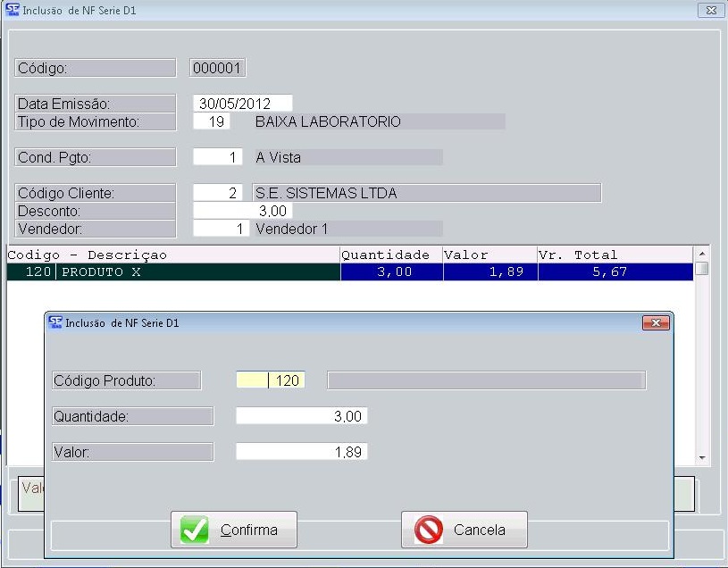Click the dialog title bar application icon
Screen dimensions: 728x568
click(x=55, y=322)
